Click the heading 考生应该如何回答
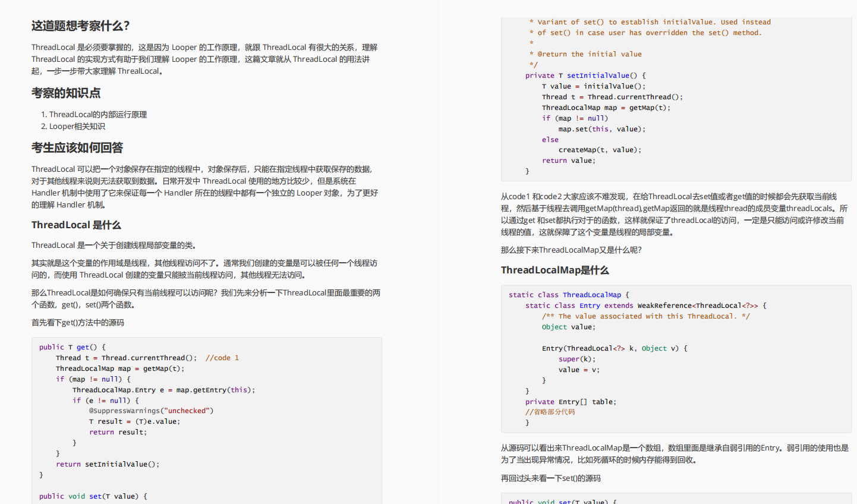The height and width of the screenshot is (504, 857). (x=77, y=148)
